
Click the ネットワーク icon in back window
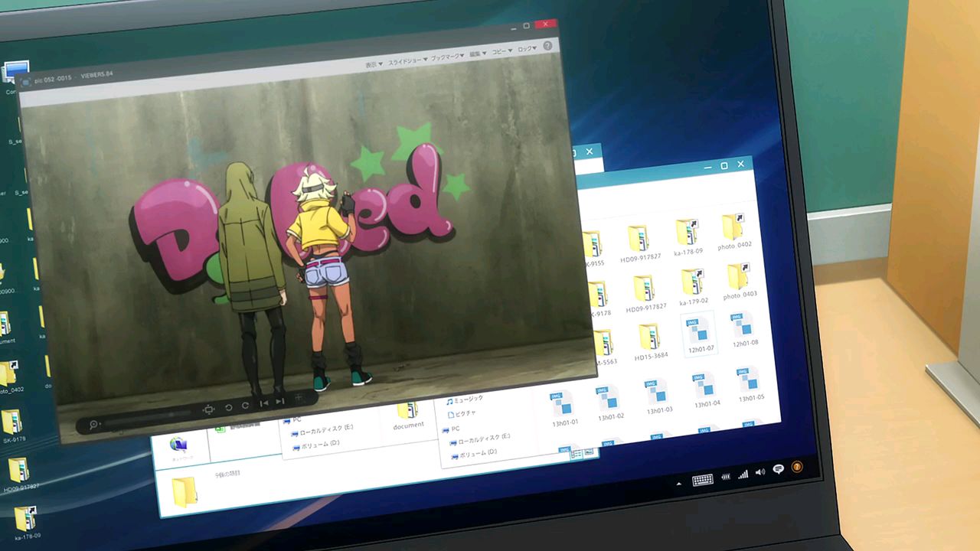[x=180, y=447]
